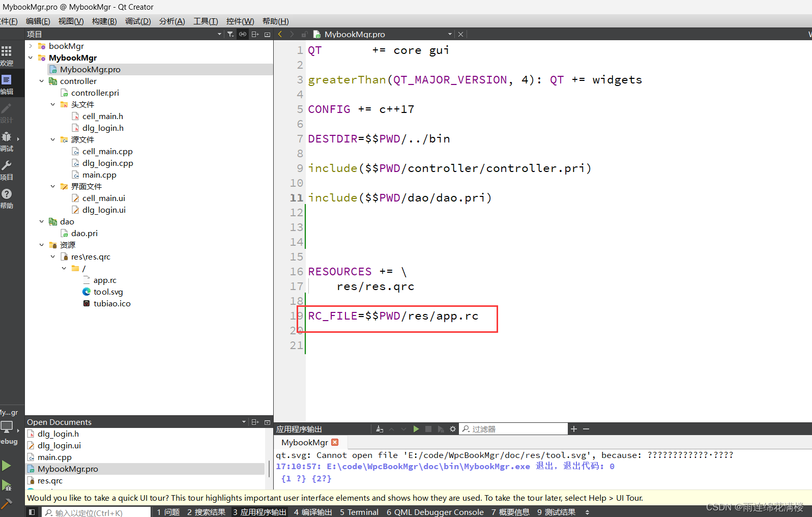Close the Projects side panel
This screenshot has width=812, height=517.
tap(267, 34)
